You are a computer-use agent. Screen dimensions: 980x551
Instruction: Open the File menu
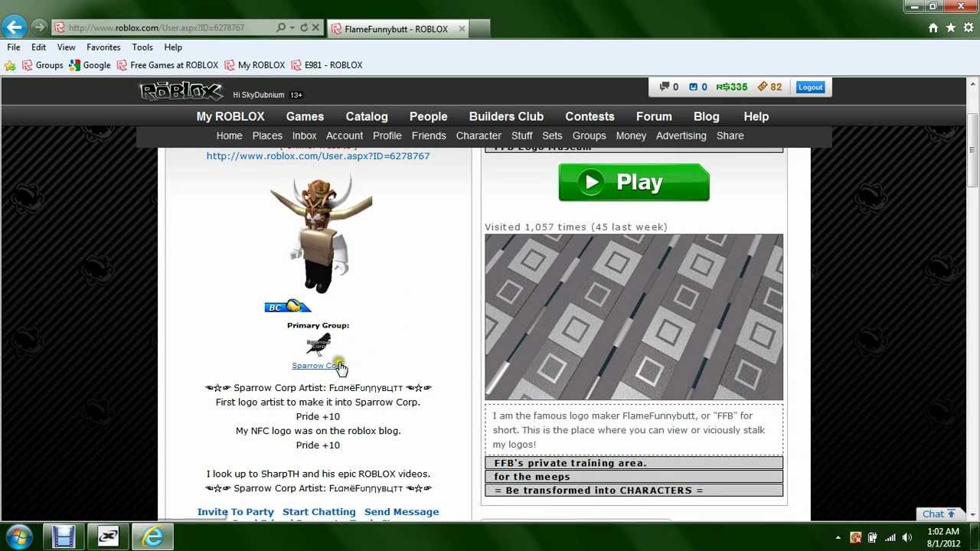14,47
